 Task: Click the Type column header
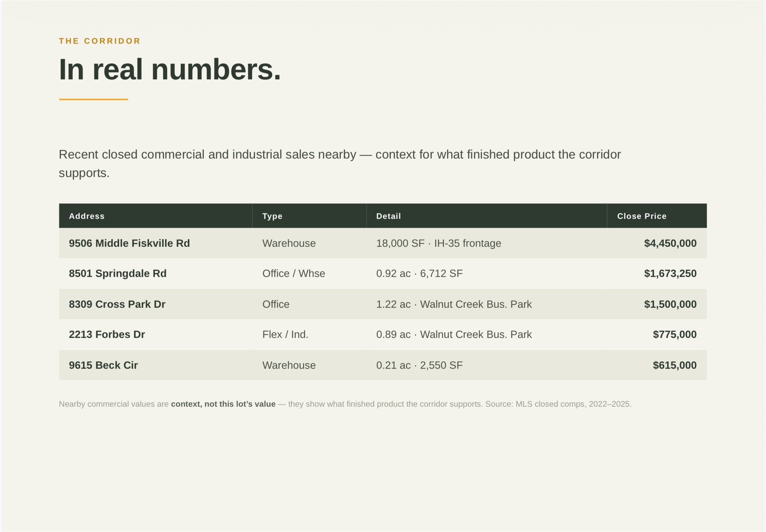(272, 216)
